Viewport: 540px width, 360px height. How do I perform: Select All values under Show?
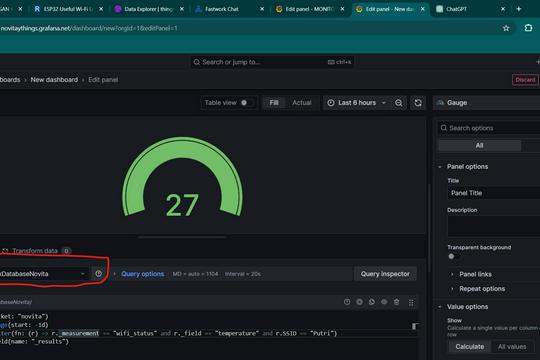[x=512, y=347]
